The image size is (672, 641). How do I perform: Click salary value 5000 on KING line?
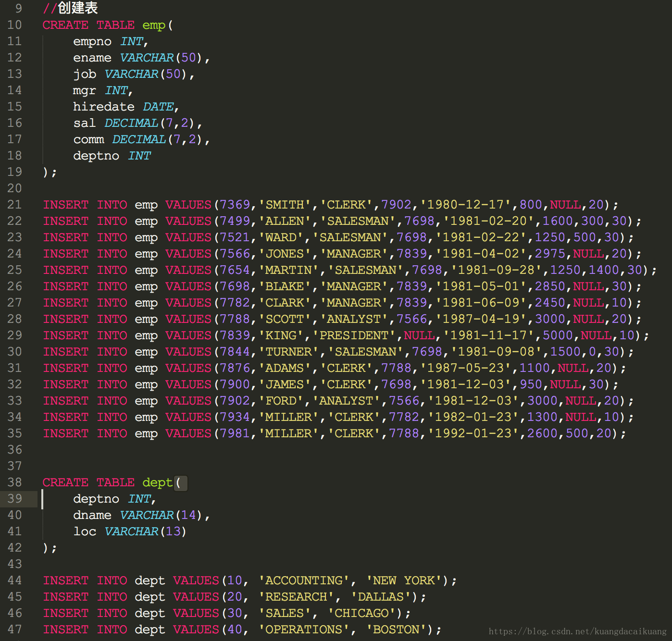(558, 336)
